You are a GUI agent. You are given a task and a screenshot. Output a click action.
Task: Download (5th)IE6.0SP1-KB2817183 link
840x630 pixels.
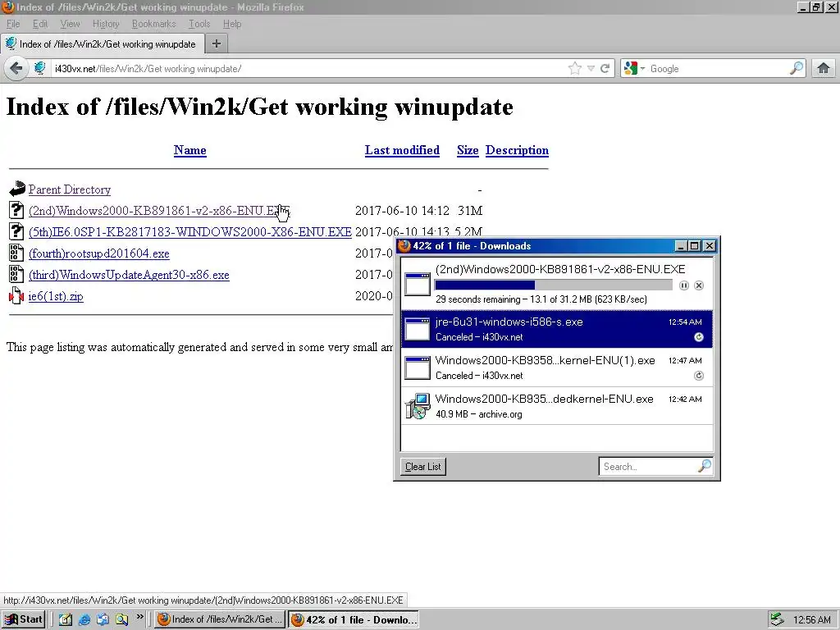[x=190, y=232]
